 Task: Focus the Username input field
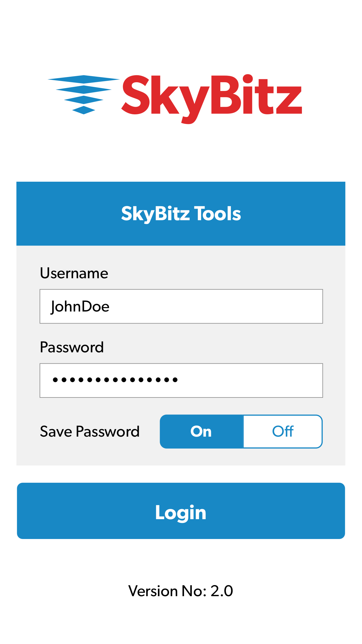(x=181, y=306)
